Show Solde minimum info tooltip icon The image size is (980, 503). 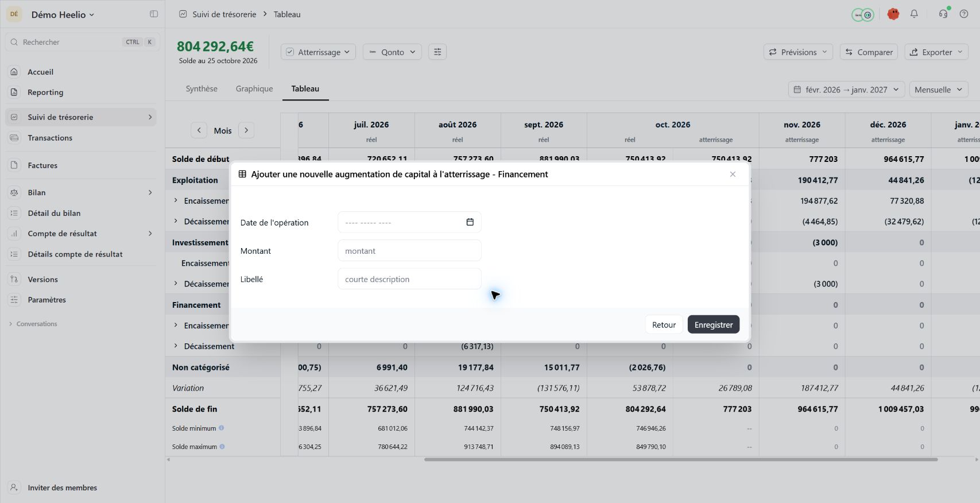point(222,428)
